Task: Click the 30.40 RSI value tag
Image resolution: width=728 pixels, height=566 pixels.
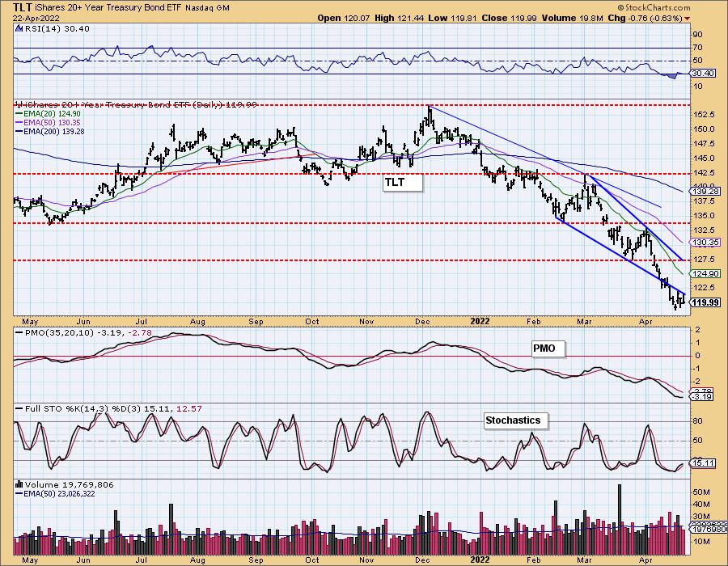Action: tap(703, 74)
